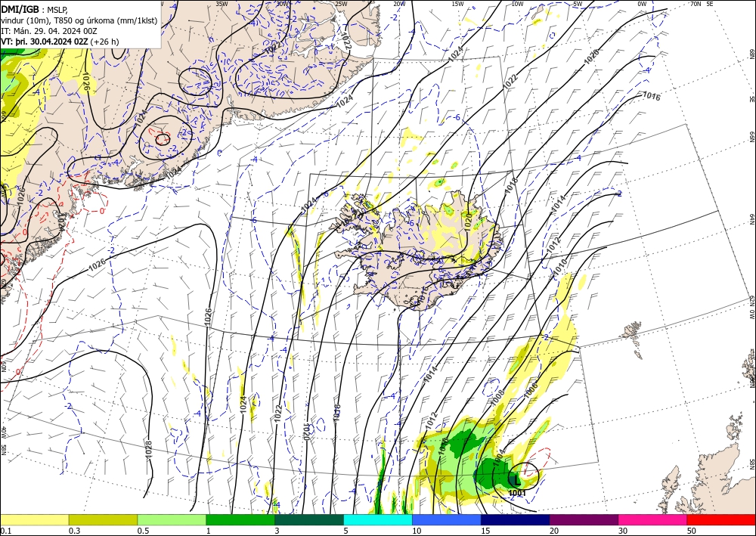Screen dimensions: 756x536
Task: Select the purple 20 mm legend swatch
Action: tap(584, 520)
